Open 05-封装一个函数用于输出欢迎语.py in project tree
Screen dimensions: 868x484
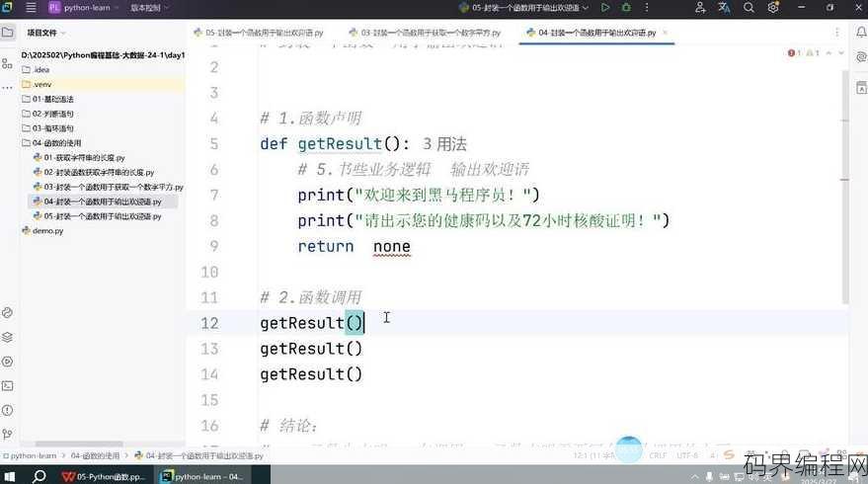[x=98, y=216]
